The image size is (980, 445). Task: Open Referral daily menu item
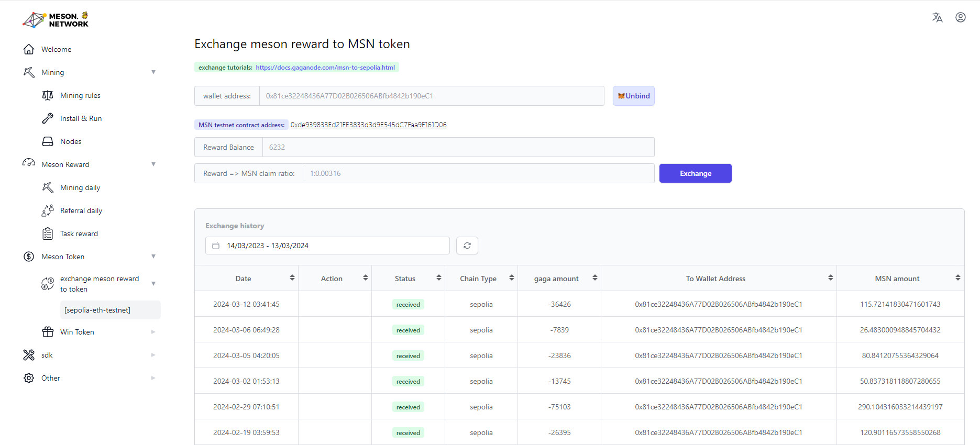(x=81, y=210)
